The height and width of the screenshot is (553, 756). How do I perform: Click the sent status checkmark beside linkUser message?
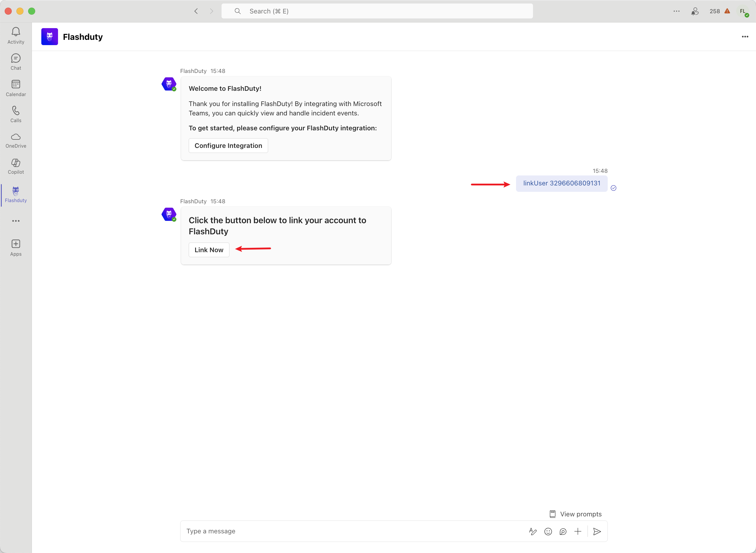click(x=613, y=188)
